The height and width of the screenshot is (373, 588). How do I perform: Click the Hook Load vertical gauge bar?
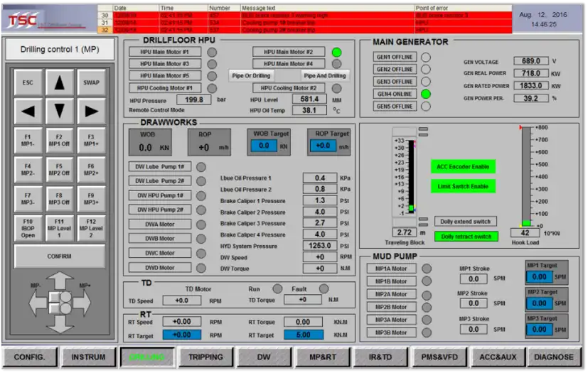coord(526,178)
